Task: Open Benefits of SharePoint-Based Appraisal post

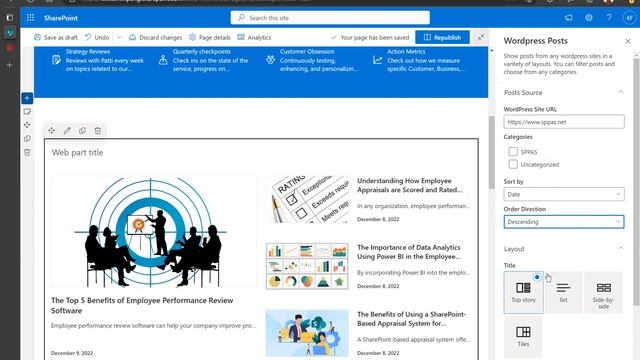Action: click(x=411, y=319)
